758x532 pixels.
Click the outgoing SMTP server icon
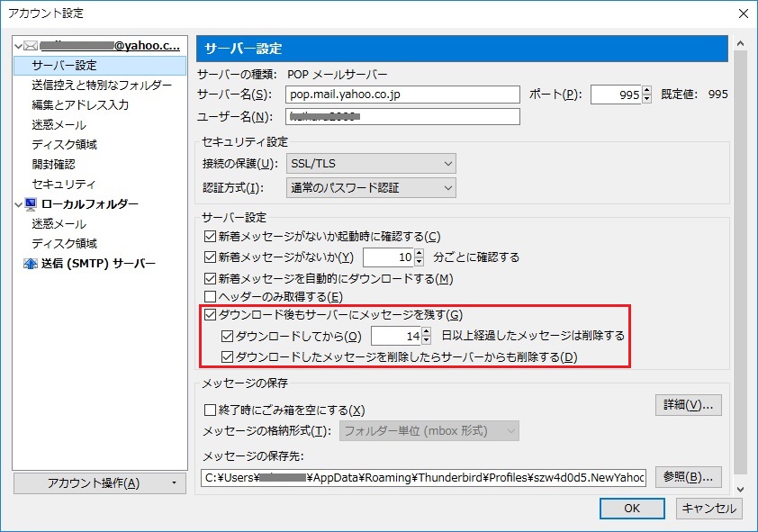pos(31,264)
